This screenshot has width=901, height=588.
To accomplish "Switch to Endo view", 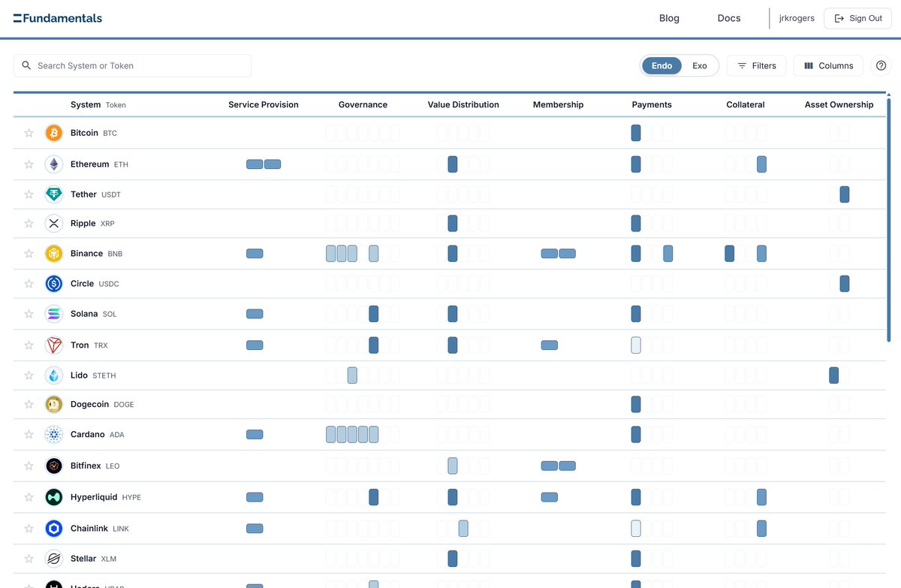I will click(x=661, y=65).
